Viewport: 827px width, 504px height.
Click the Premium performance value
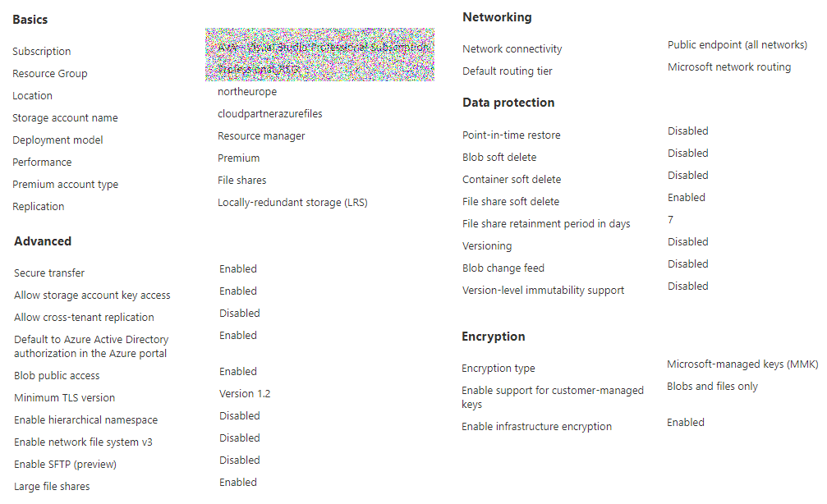pyautogui.click(x=239, y=158)
